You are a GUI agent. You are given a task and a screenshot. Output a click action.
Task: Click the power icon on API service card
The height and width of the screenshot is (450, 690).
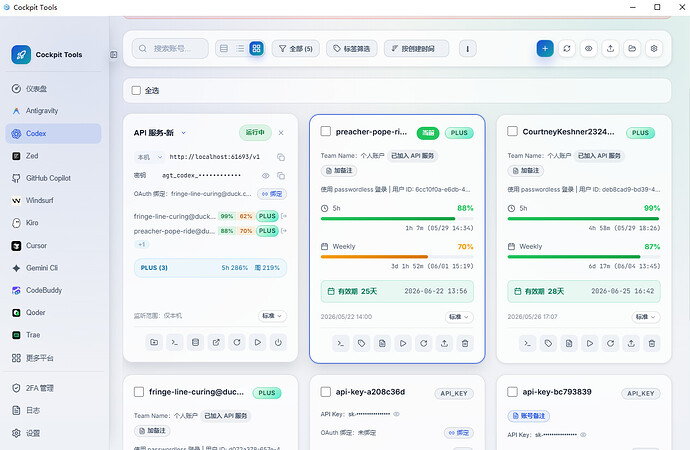click(x=278, y=342)
